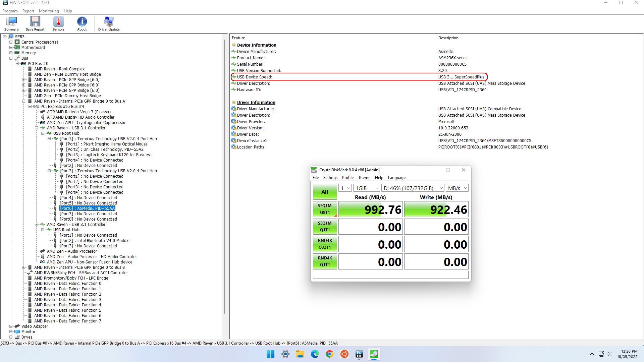This screenshot has width=644, height=362.
Task: Expand the Central Processor(s) node
Action: [11, 42]
